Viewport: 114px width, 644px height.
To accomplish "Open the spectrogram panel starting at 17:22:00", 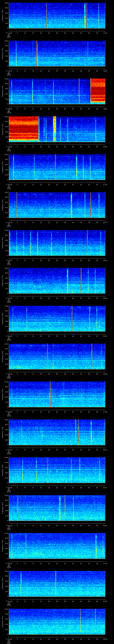I will tap(57, 243).
